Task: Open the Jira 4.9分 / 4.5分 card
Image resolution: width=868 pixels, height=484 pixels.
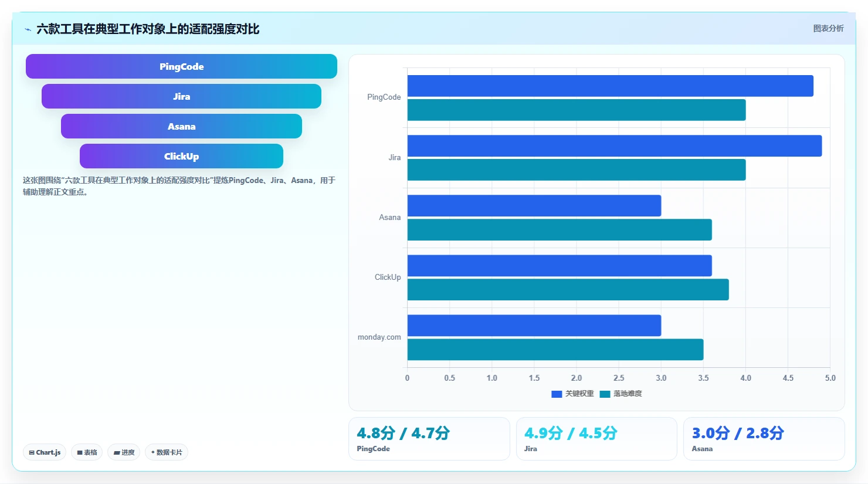Action: point(596,439)
